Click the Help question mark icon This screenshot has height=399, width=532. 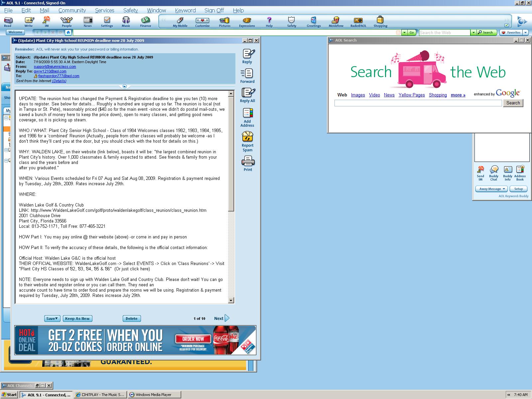(269, 22)
